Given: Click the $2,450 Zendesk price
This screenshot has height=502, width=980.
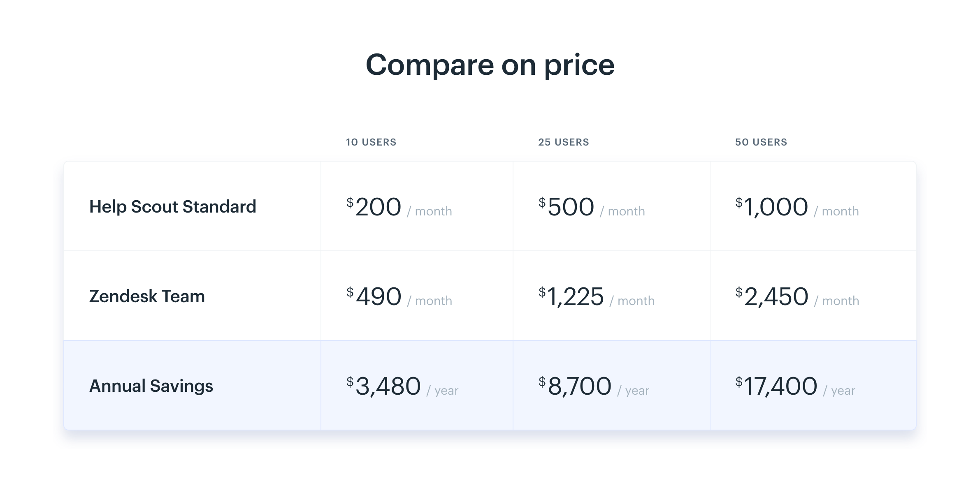Looking at the screenshot, I should pos(772,296).
